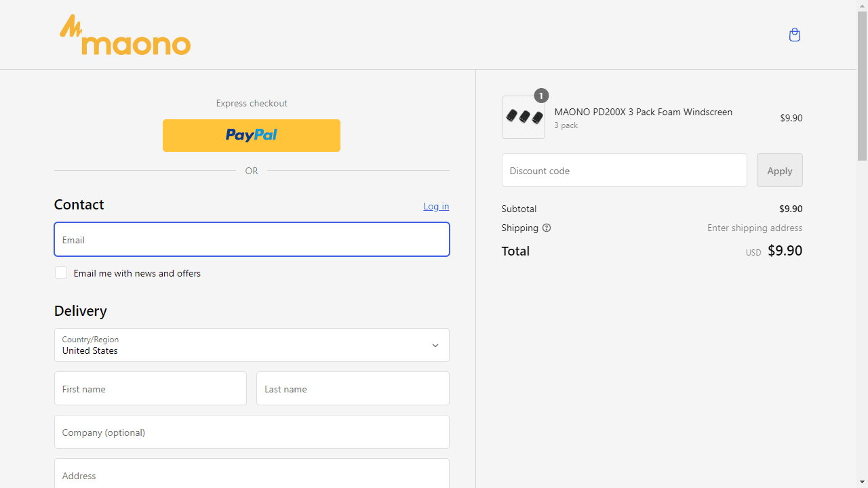868x488 pixels.
Task: Open the Country/Region dropdown
Action: coord(252,345)
